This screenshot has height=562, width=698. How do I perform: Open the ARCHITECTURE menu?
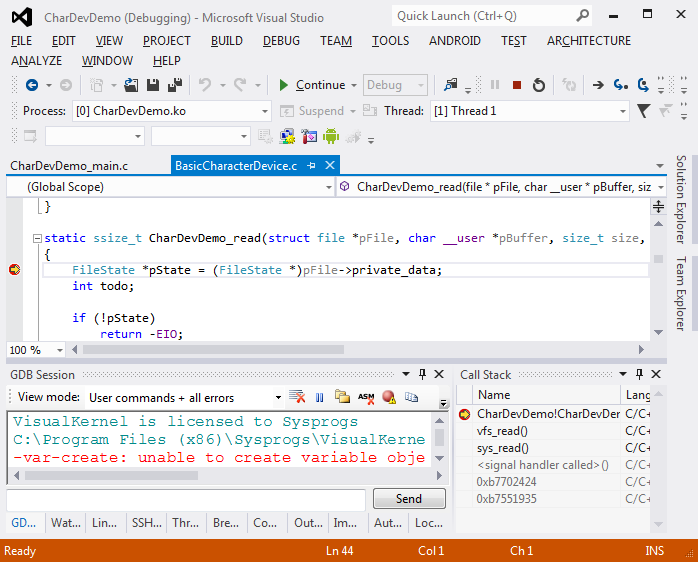pyautogui.click(x=589, y=41)
